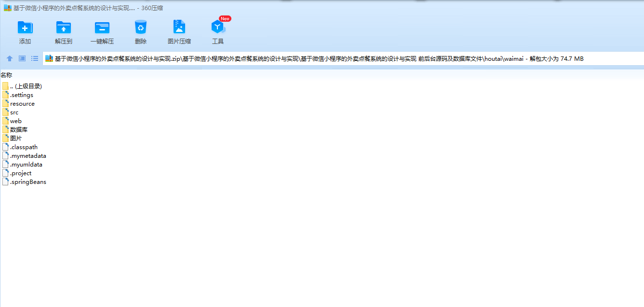Select the resource folder
Viewport: 644px width, 307px height.
coord(18,103)
